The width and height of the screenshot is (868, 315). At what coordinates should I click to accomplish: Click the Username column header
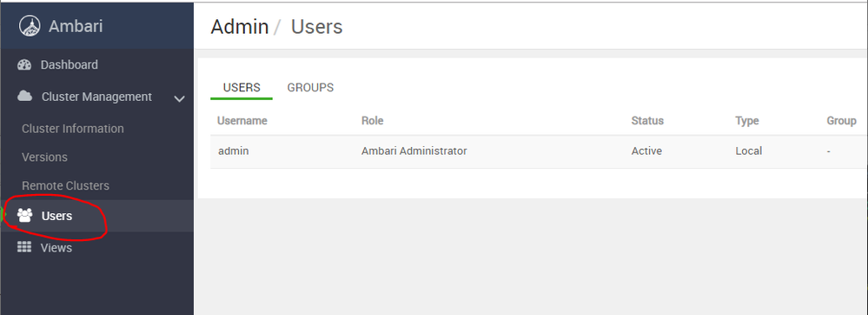pos(242,120)
